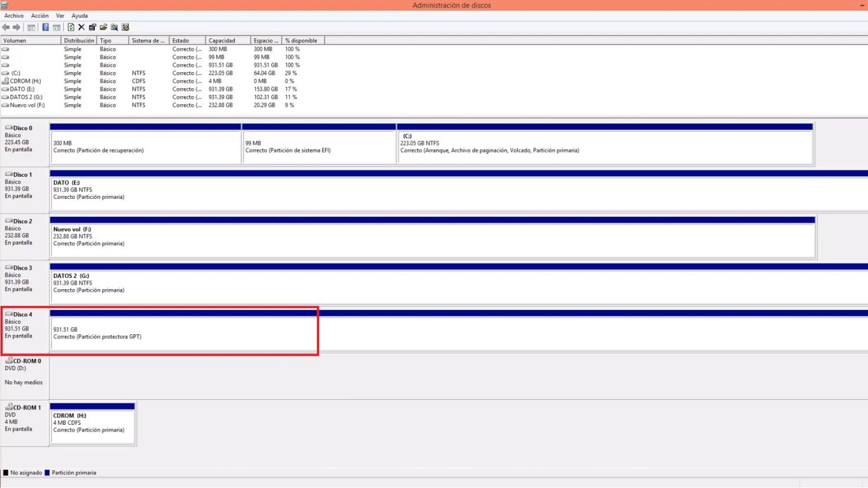Sort by the % disponible column header
The height and width of the screenshot is (488, 868).
(303, 41)
